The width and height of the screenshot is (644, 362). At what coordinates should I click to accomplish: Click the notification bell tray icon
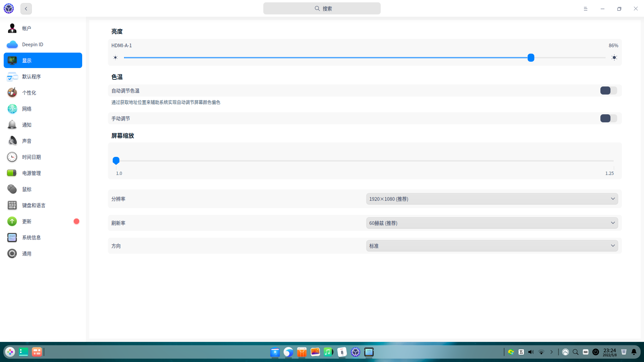634,352
